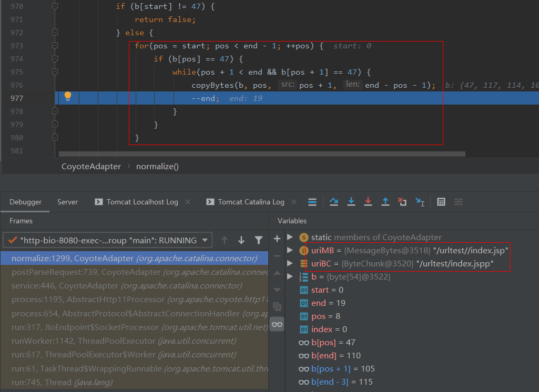Expand the uriMB variable node
Screen dimensions: 539x392
point(290,250)
